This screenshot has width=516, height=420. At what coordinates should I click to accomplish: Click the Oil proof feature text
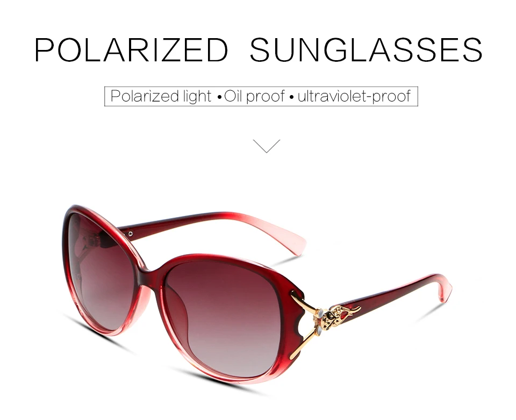[254, 96]
